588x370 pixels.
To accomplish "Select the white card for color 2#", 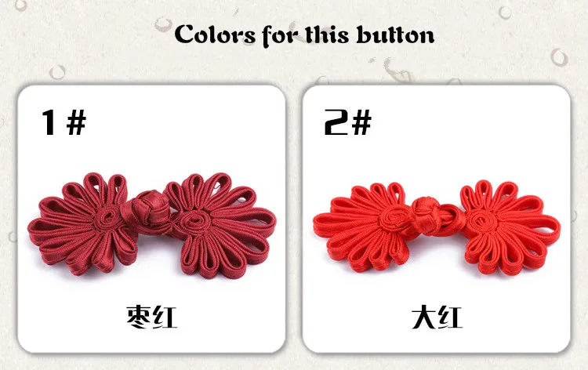I will pyautogui.click(x=437, y=219).
